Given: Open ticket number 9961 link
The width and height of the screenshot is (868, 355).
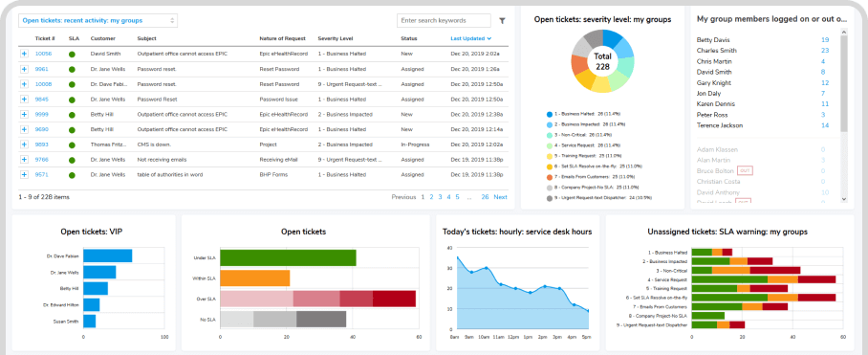Looking at the screenshot, I should (41, 69).
